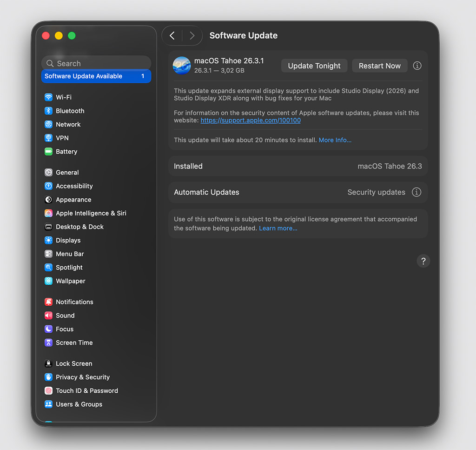Click the Displays label text
476x450 pixels.
coord(68,240)
